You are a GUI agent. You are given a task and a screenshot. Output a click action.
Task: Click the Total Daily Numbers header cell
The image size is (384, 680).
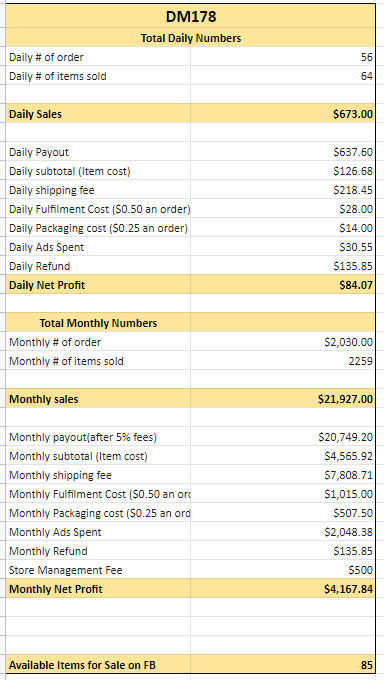point(191,38)
